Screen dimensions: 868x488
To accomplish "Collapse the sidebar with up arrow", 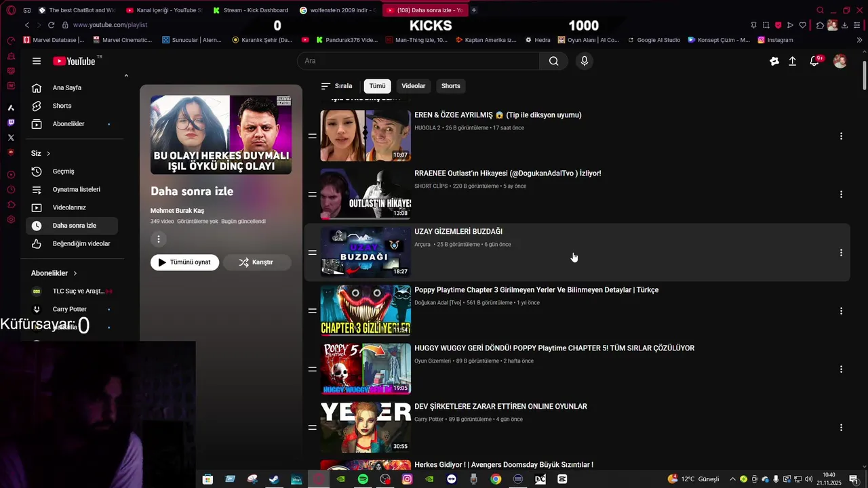I will (x=126, y=76).
